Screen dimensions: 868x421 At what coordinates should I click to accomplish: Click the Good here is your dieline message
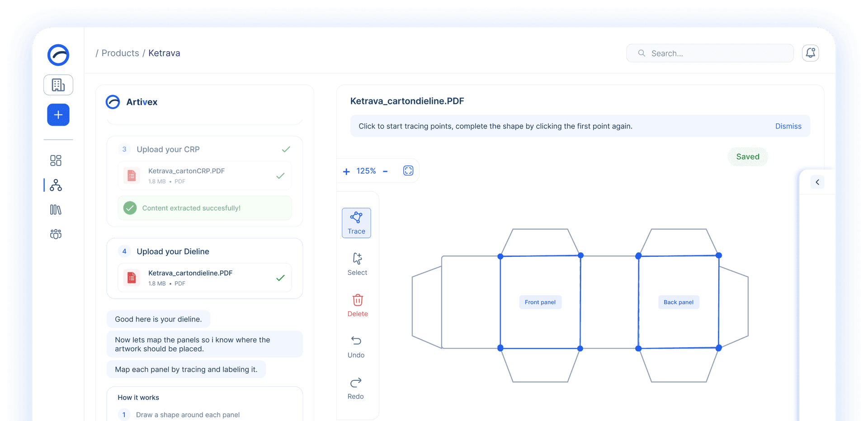point(158,319)
